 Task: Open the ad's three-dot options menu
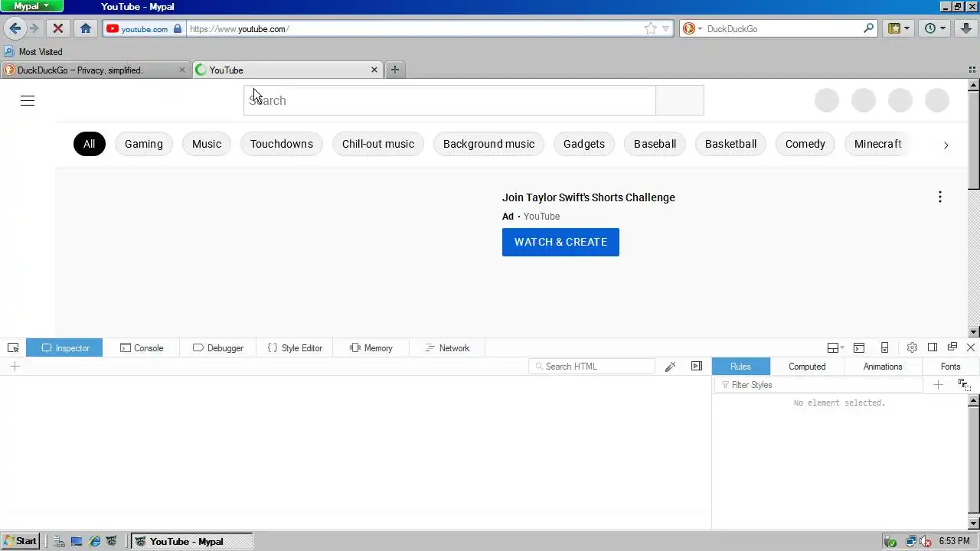(x=940, y=197)
